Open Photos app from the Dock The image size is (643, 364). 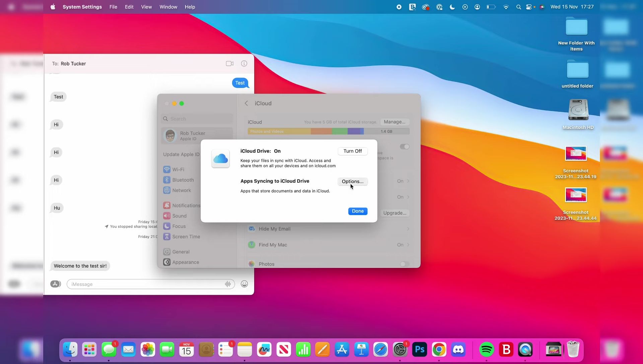pyautogui.click(x=148, y=350)
